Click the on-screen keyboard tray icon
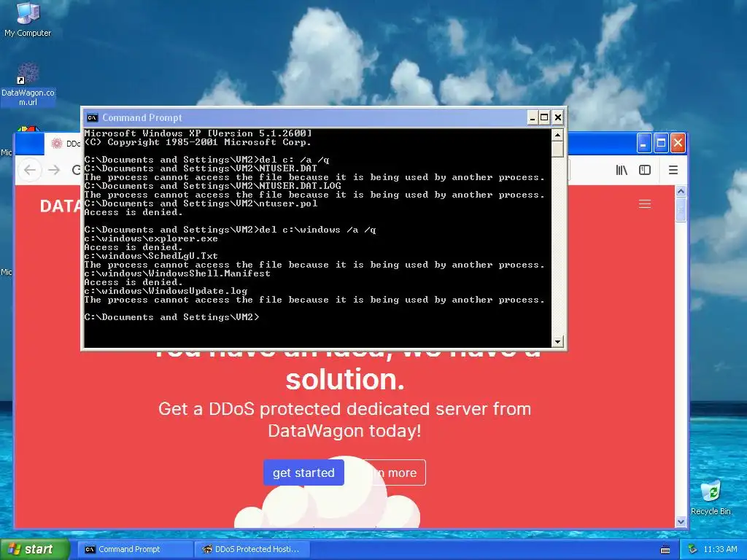Screen dimensions: 747x560 point(665,550)
